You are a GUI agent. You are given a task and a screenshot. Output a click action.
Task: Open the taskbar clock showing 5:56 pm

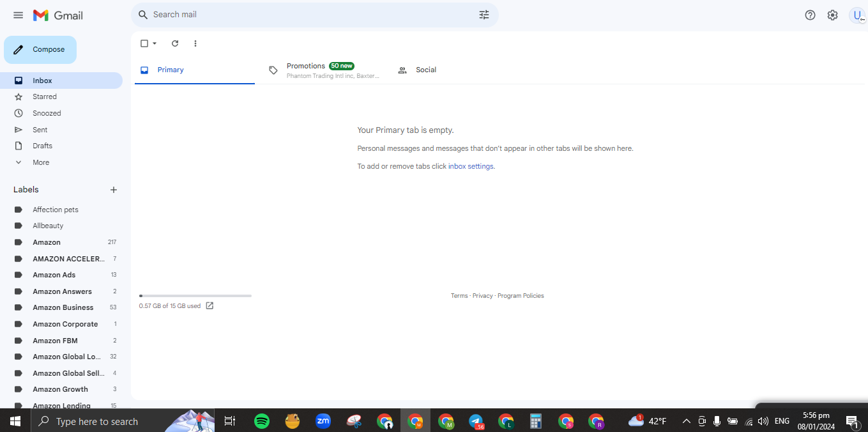(816, 421)
